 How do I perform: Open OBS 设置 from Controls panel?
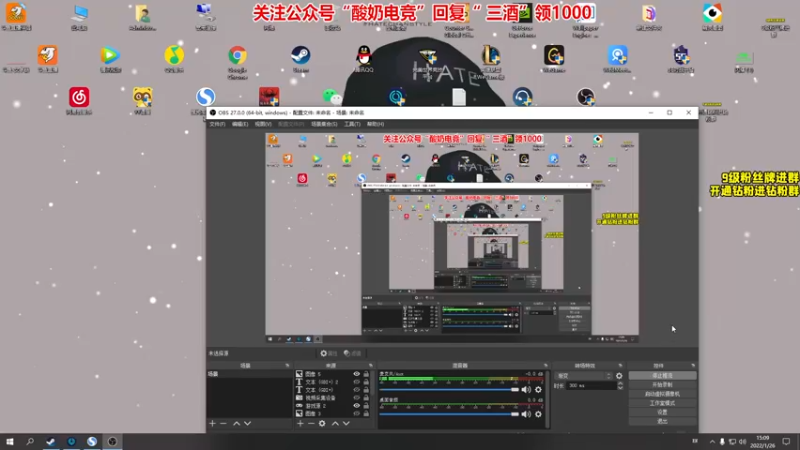[x=662, y=412]
